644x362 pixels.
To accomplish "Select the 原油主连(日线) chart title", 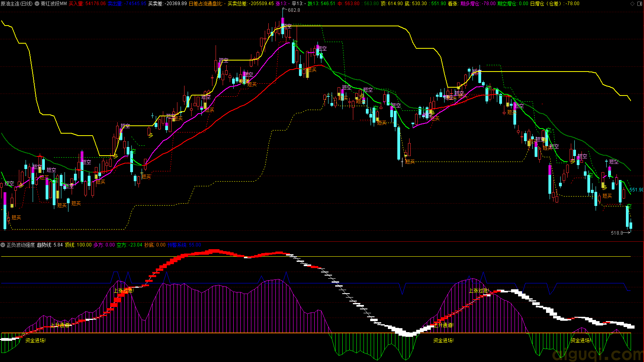I will click(x=17, y=4).
